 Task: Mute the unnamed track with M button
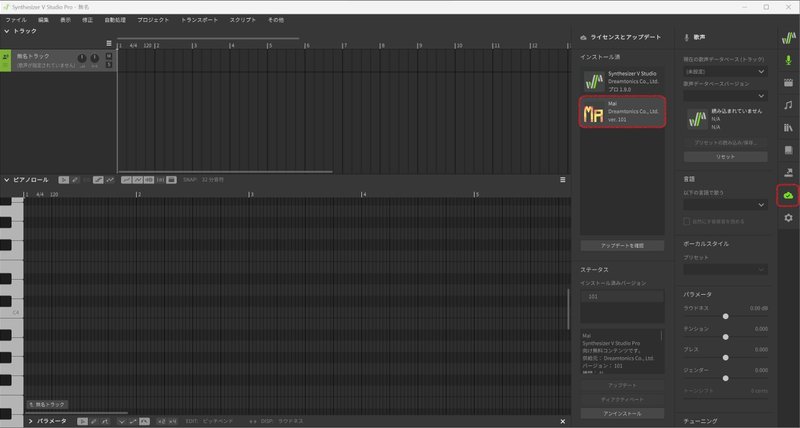pyautogui.click(x=109, y=56)
